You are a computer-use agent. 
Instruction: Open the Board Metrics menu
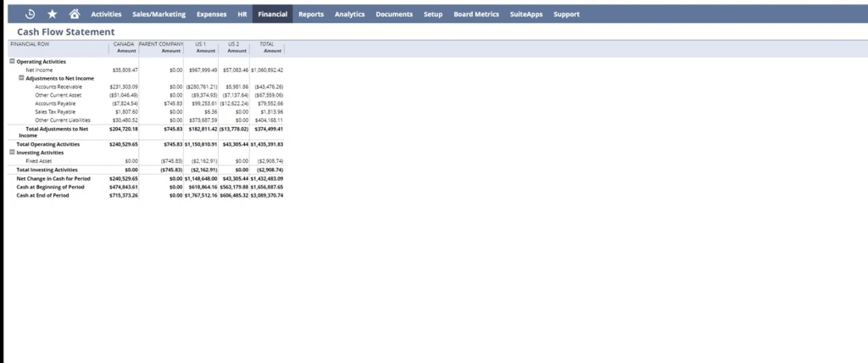click(x=476, y=14)
